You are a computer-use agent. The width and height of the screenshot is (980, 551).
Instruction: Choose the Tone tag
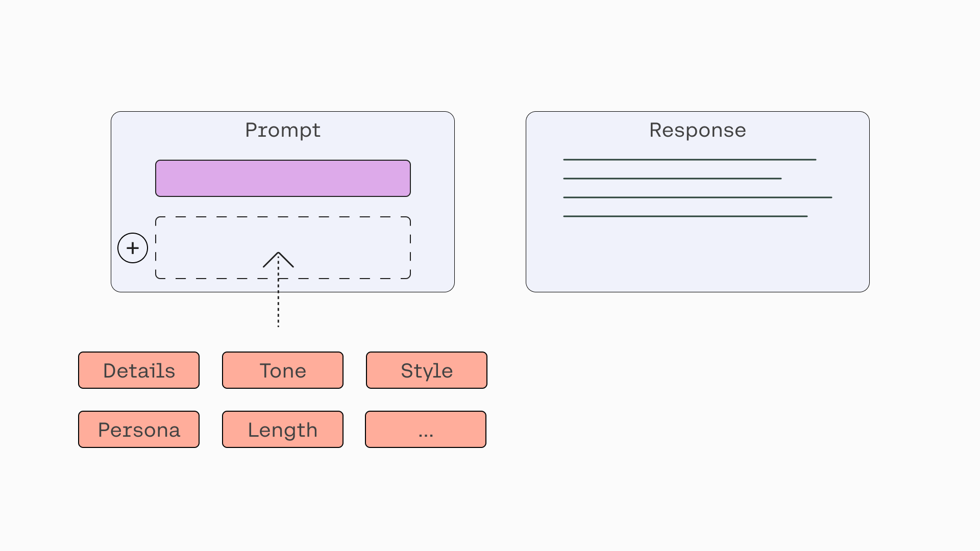pos(283,370)
